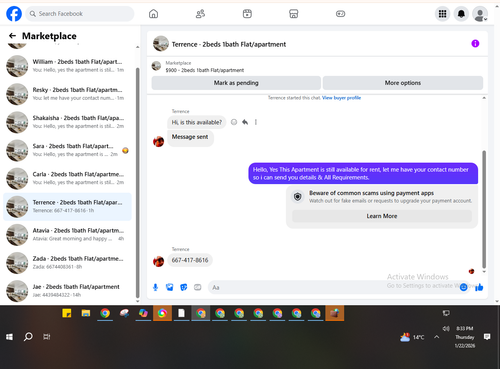Image resolution: width=500 pixels, height=369 pixels.
Task: Record a voice clip with microphone icon
Action: [x=155, y=287]
